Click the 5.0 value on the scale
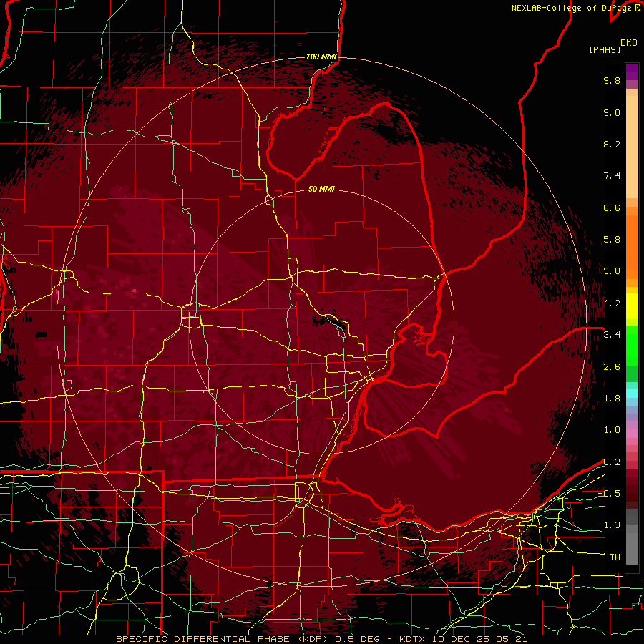 [x=612, y=271]
